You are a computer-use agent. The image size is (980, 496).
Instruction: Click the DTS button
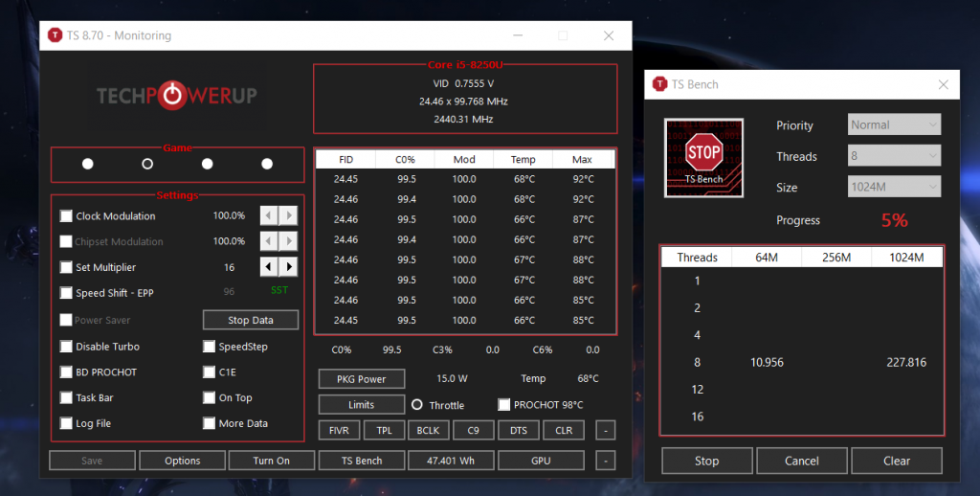tap(518, 430)
